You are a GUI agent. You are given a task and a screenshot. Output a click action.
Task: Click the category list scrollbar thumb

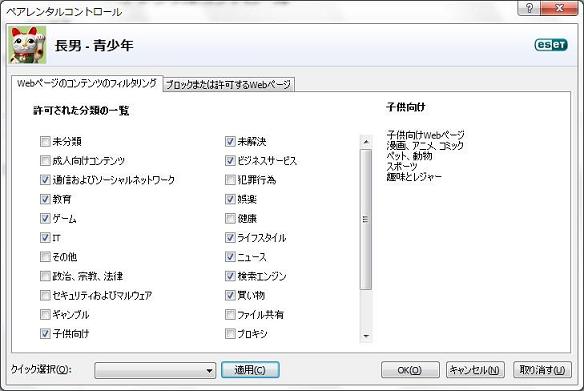tap(366, 219)
